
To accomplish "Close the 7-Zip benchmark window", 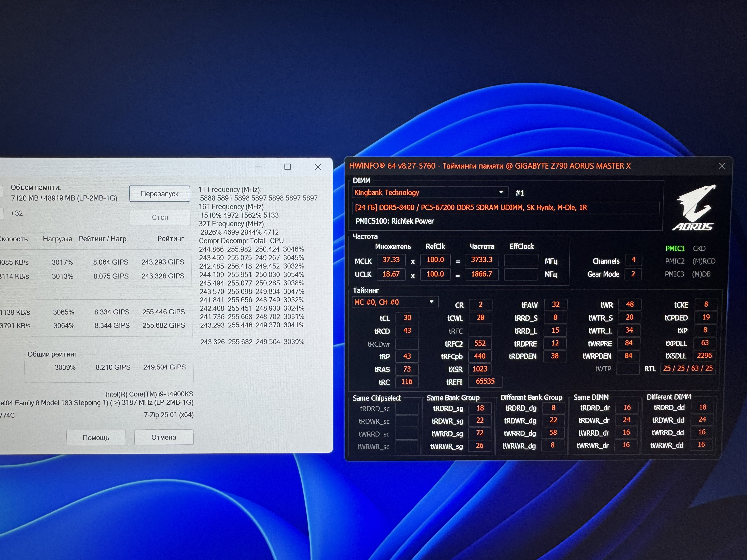I will pyautogui.click(x=318, y=167).
